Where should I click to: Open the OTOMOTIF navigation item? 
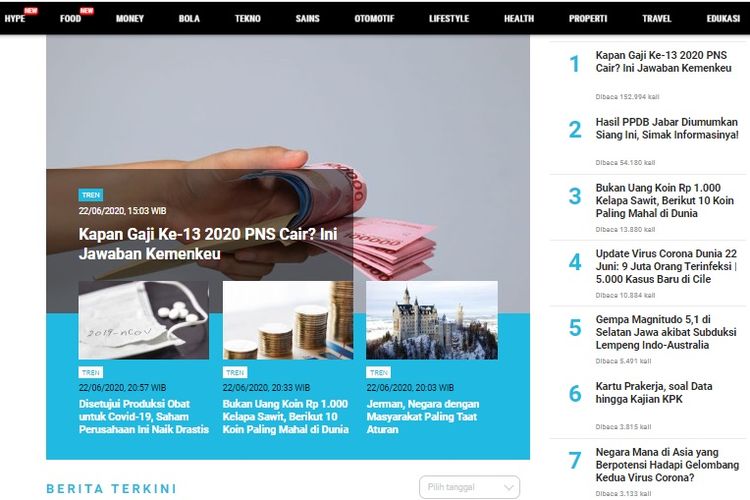click(374, 19)
